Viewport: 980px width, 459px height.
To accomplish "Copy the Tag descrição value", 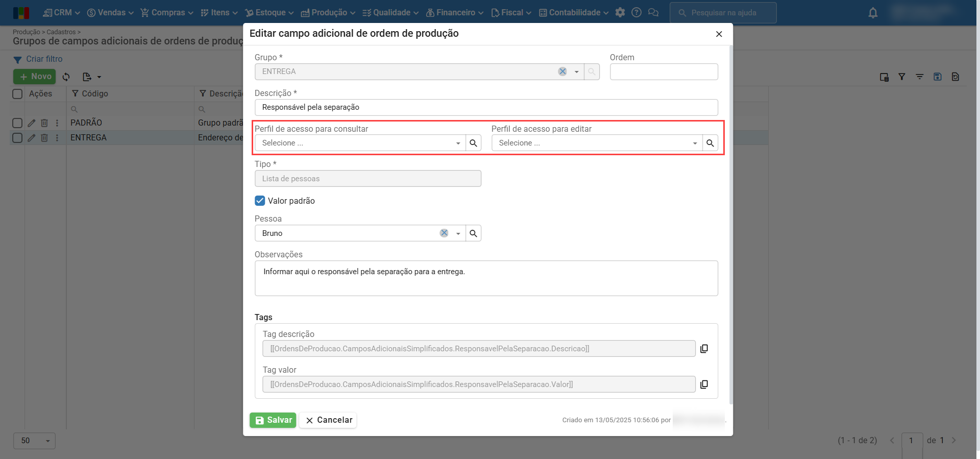I will coord(704,349).
